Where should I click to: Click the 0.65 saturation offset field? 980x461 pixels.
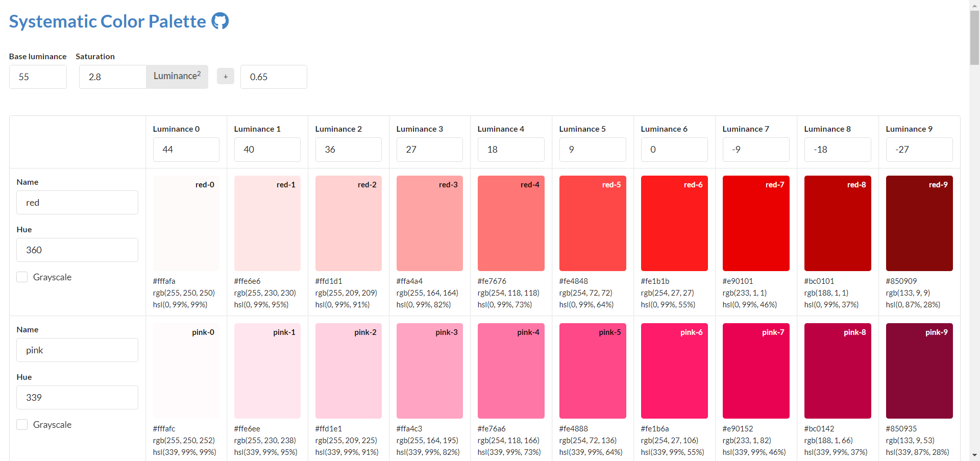(274, 77)
